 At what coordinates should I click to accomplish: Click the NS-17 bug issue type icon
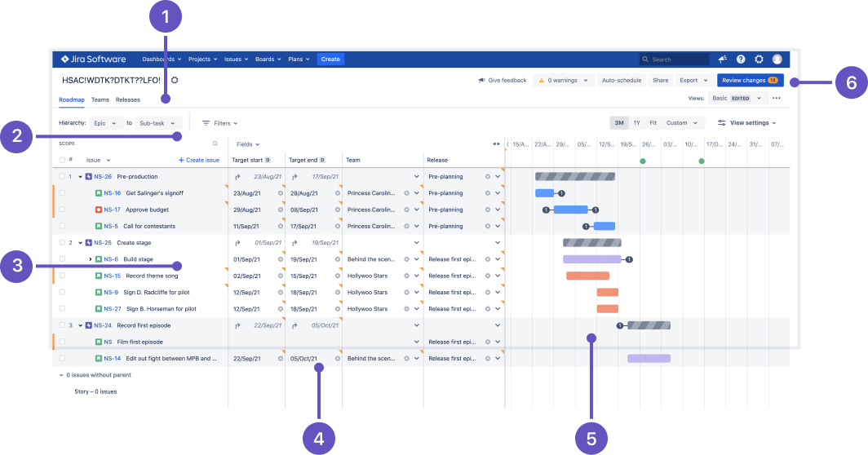99,210
